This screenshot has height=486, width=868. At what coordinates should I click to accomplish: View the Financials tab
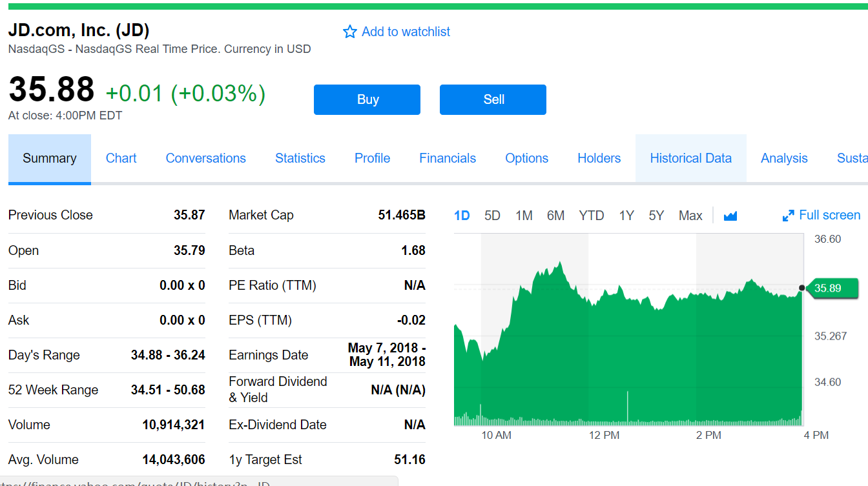point(448,158)
